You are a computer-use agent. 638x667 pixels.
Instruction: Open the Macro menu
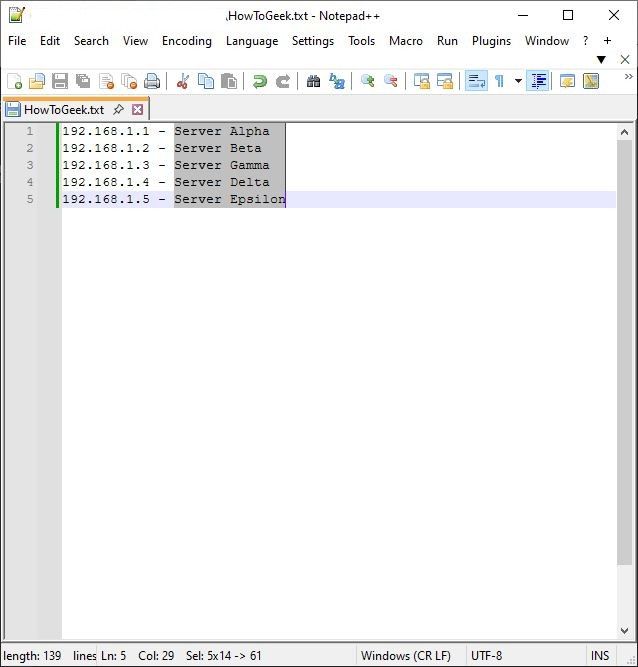[406, 41]
